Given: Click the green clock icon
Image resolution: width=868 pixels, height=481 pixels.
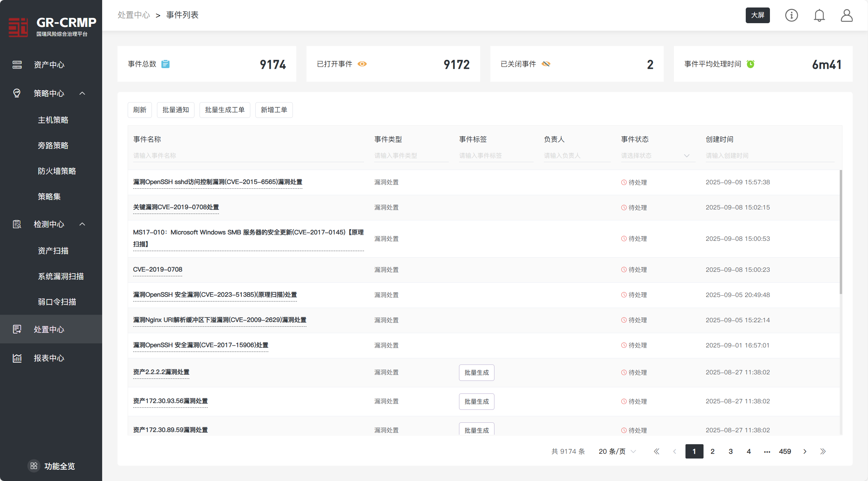Looking at the screenshot, I should click(x=751, y=64).
